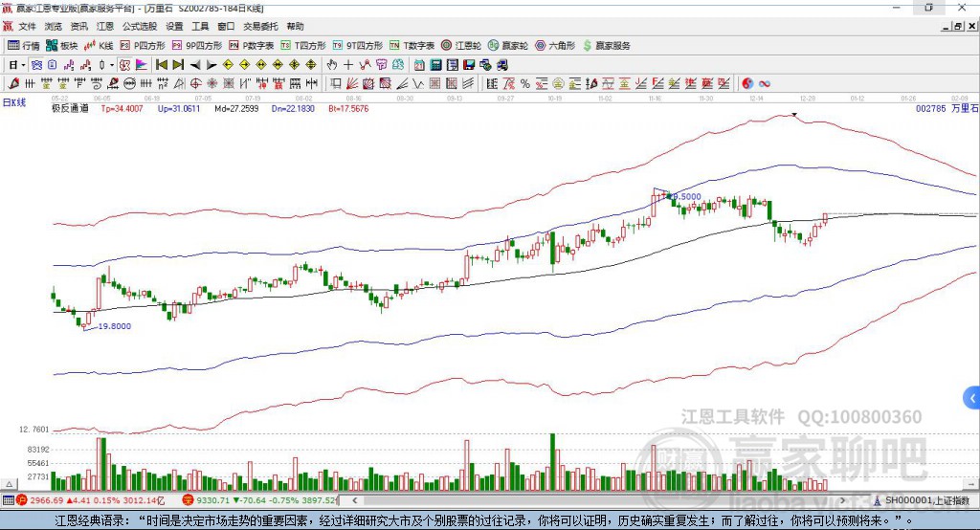The width and height of the screenshot is (980, 530).
Task: Click the 日K线 chart label
Action: pos(13,102)
